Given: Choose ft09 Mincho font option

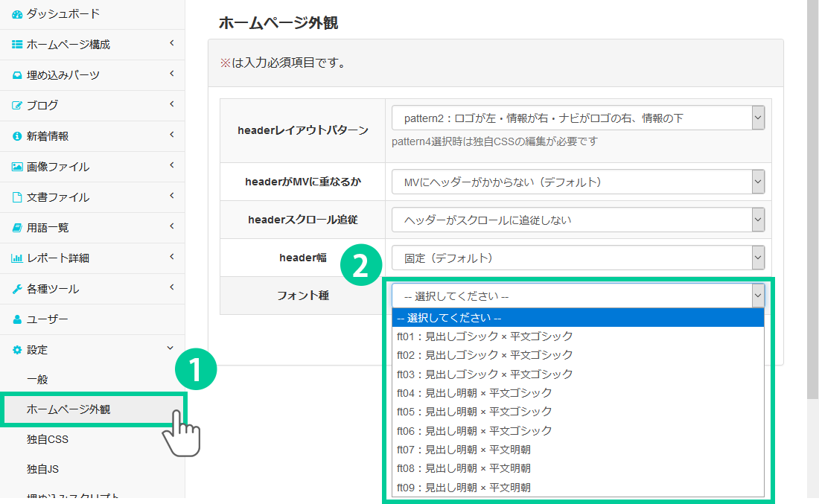Looking at the screenshot, I should coord(464,488).
